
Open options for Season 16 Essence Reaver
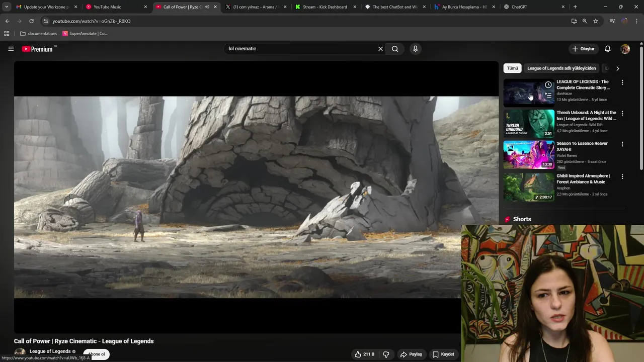pyautogui.click(x=622, y=144)
